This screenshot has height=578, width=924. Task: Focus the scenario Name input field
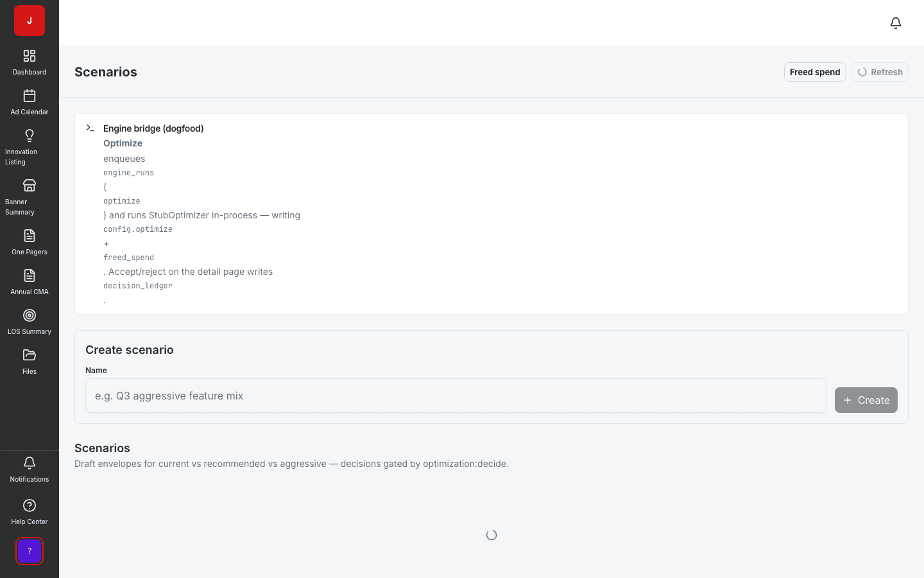pyautogui.click(x=456, y=396)
